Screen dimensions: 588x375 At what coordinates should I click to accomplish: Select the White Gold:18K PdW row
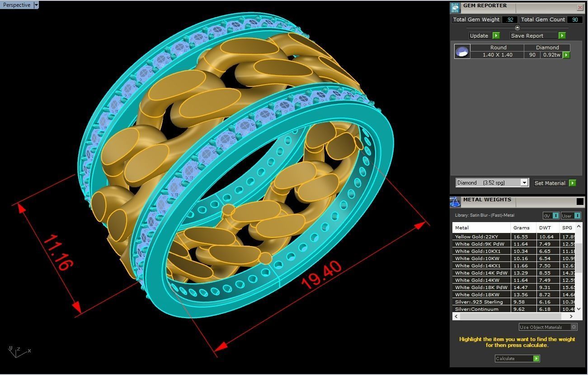[x=514, y=287]
